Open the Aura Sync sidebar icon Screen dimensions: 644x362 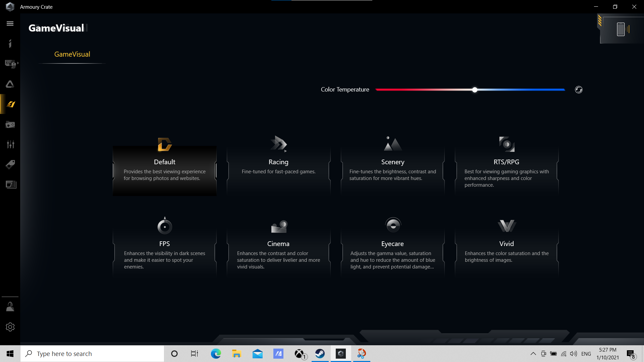(x=10, y=84)
